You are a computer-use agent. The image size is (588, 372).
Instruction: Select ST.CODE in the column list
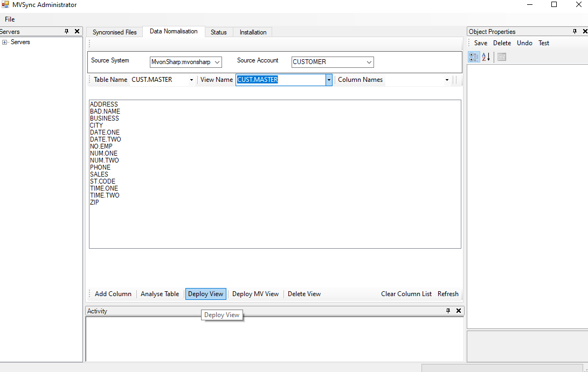pyautogui.click(x=103, y=181)
